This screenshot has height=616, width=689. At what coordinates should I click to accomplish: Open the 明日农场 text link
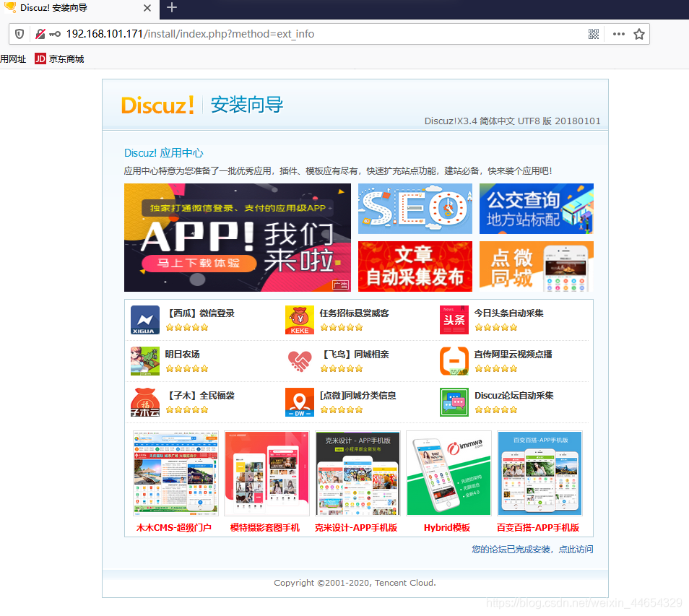pos(182,354)
